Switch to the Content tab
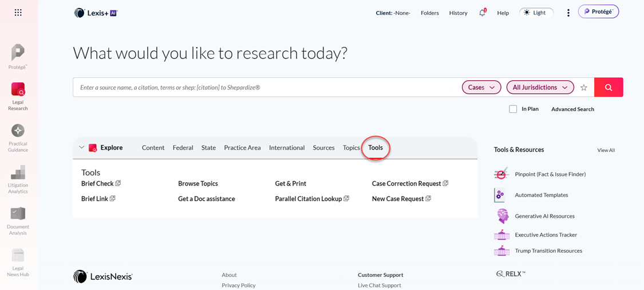 [x=153, y=148]
